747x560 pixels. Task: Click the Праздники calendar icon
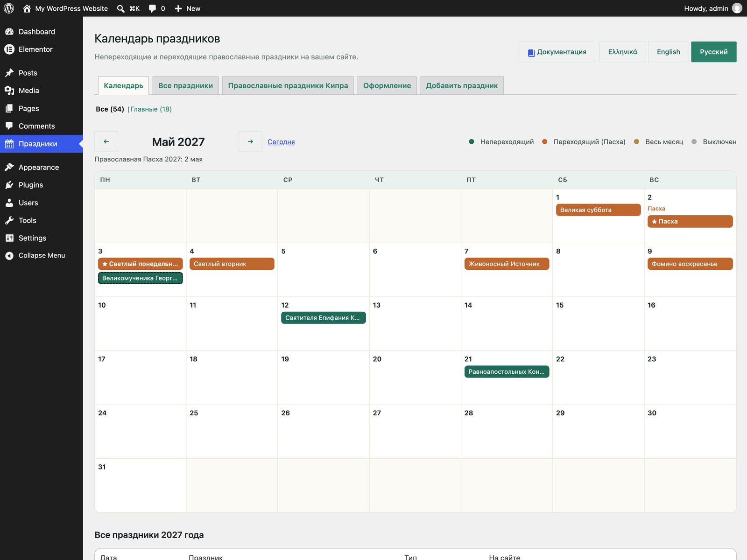pos(9,144)
